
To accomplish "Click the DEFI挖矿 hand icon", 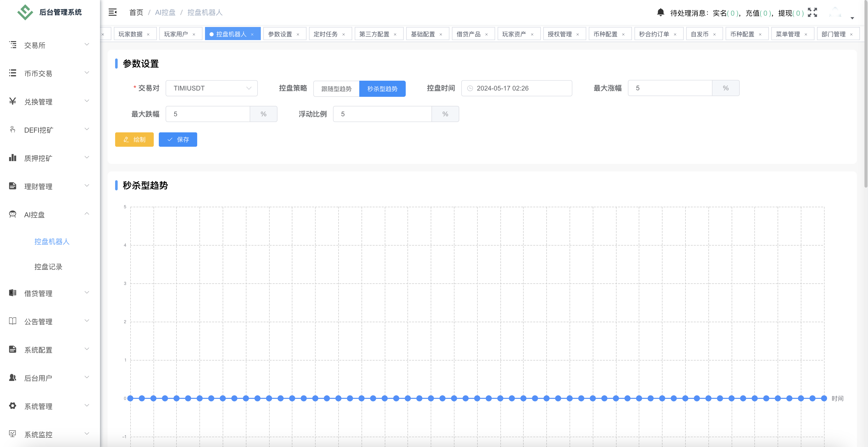I will (x=12, y=129).
